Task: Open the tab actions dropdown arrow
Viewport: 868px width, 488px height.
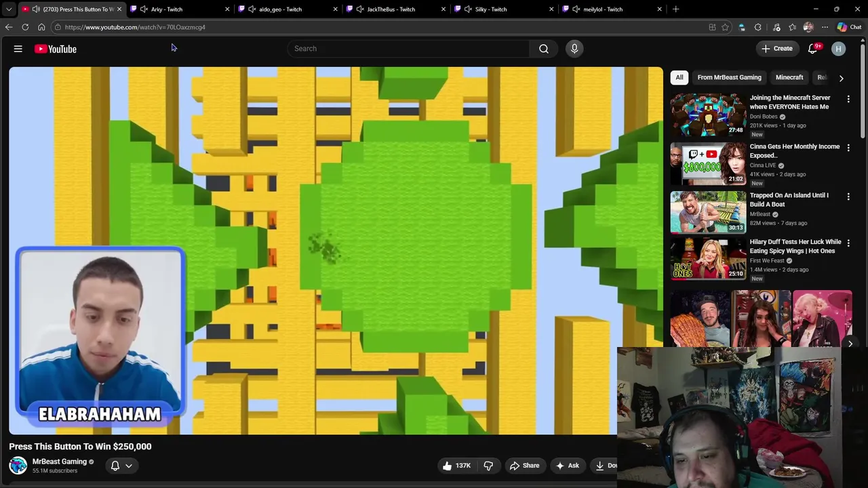Action: coord(9,9)
